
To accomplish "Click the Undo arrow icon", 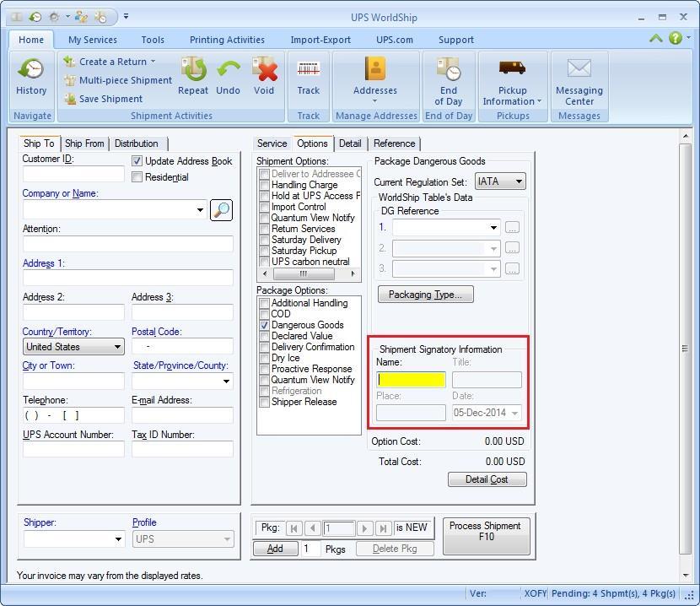I will click(228, 69).
